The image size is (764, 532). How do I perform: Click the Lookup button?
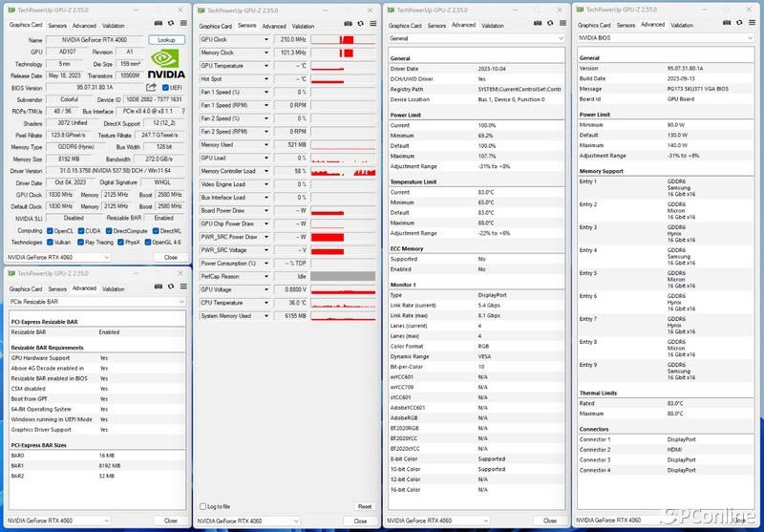(166, 40)
